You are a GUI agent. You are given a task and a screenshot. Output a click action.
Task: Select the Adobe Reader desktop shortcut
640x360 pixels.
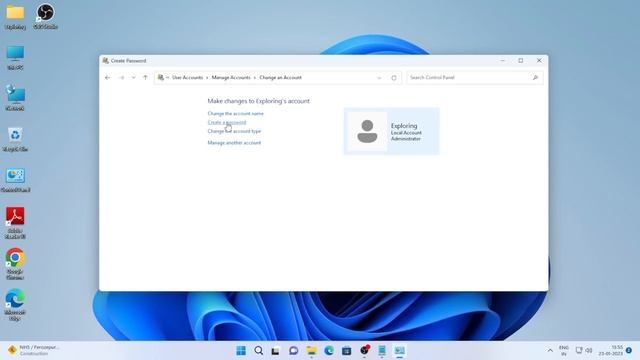click(16, 223)
